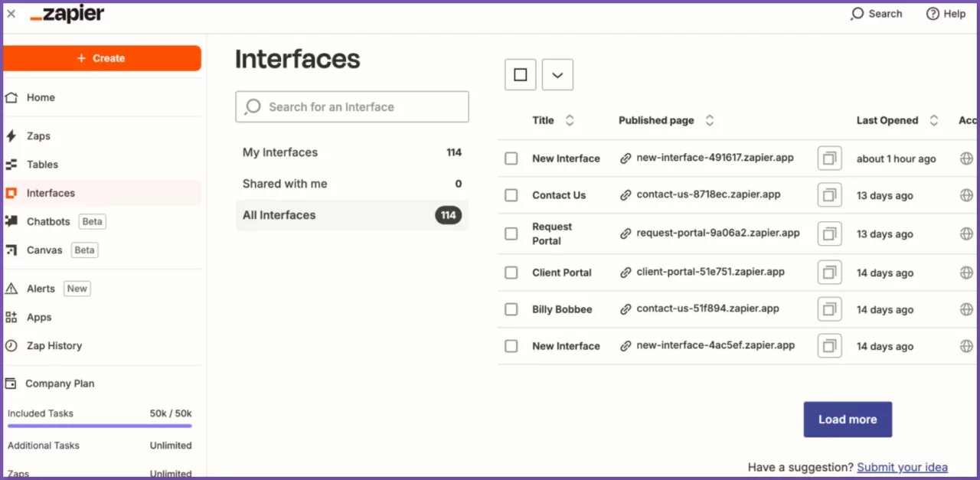
Task: Select the My Interfaces filter
Action: tap(280, 152)
